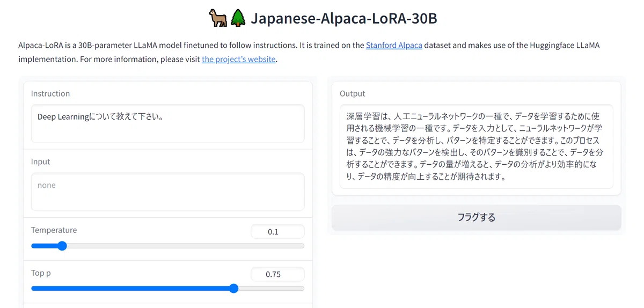The image size is (644, 308).
Task: Click the Top p slider handle
Action: tap(233, 288)
